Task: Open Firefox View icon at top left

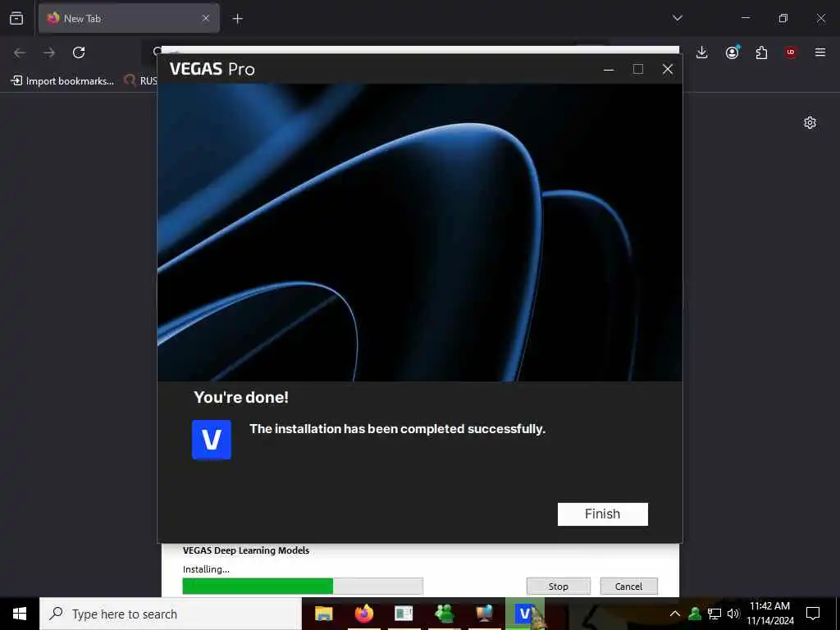Action: pyautogui.click(x=16, y=18)
